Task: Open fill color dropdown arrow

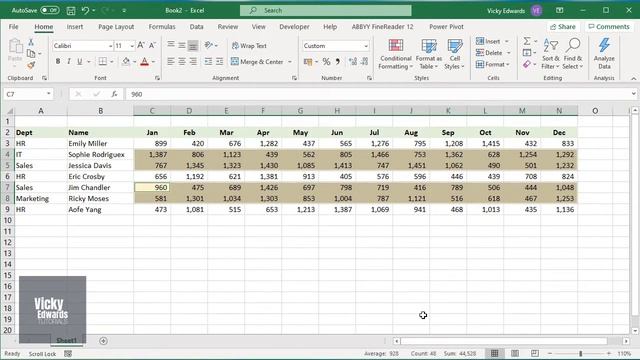Action: pos(134,62)
